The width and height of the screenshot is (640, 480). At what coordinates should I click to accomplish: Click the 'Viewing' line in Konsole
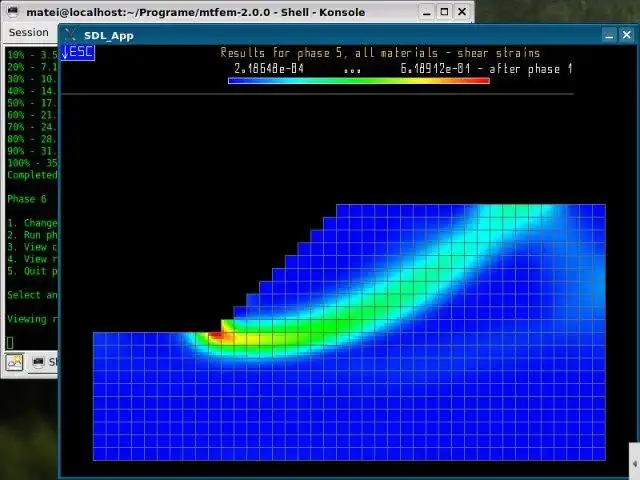[x=32, y=319]
